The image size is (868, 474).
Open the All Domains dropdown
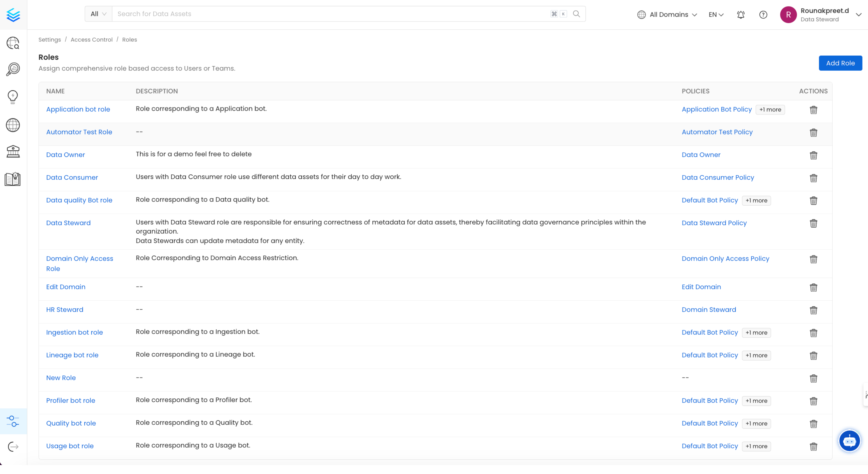(667, 14)
